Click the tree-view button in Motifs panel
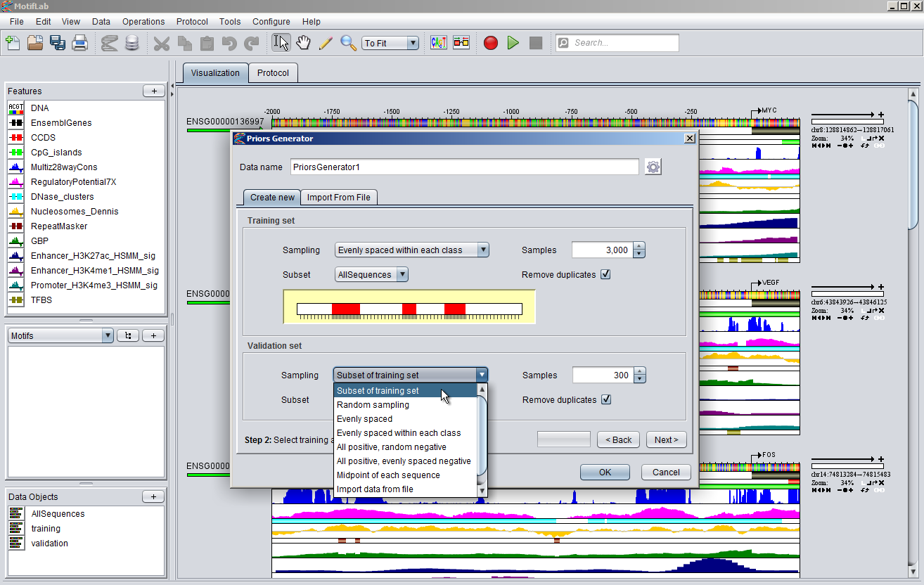The image size is (924, 585). tap(128, 335)
